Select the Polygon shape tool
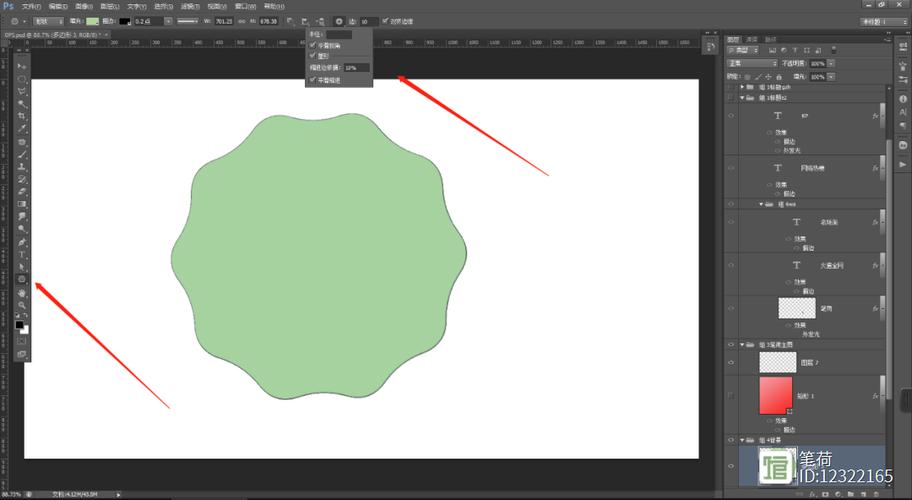 (22, 279)
